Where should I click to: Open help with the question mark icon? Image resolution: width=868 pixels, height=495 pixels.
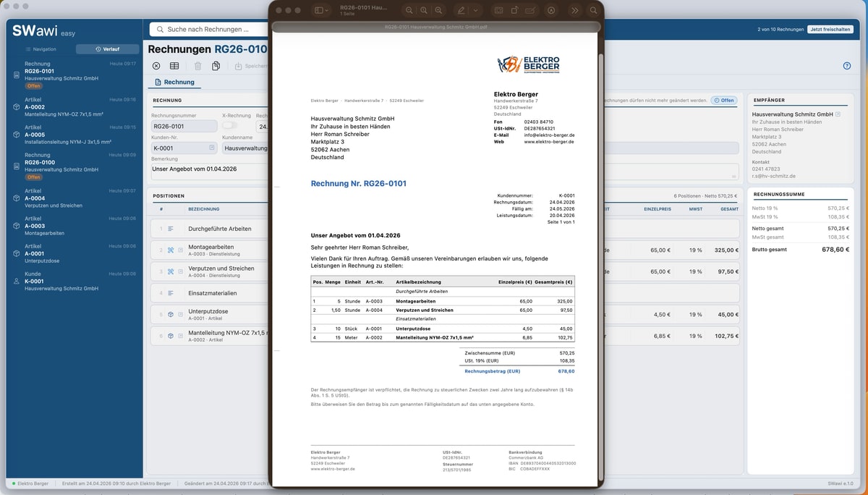847,66
